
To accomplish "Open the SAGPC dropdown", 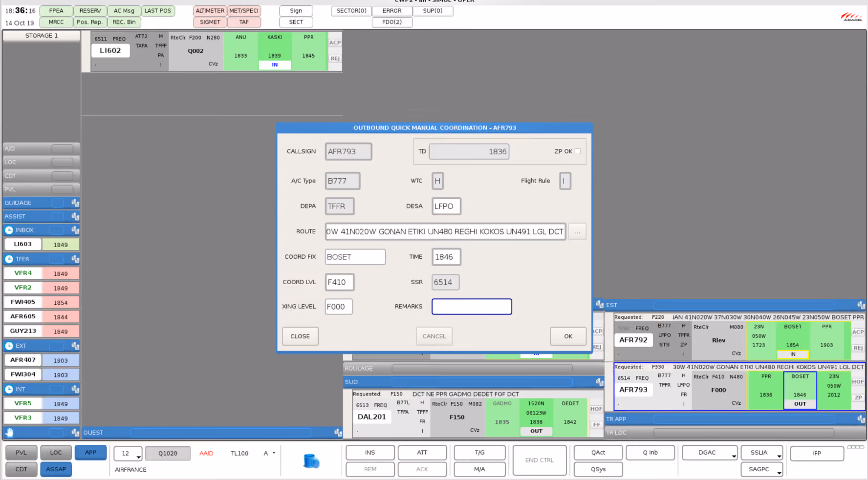I will (x=762, y=469).
